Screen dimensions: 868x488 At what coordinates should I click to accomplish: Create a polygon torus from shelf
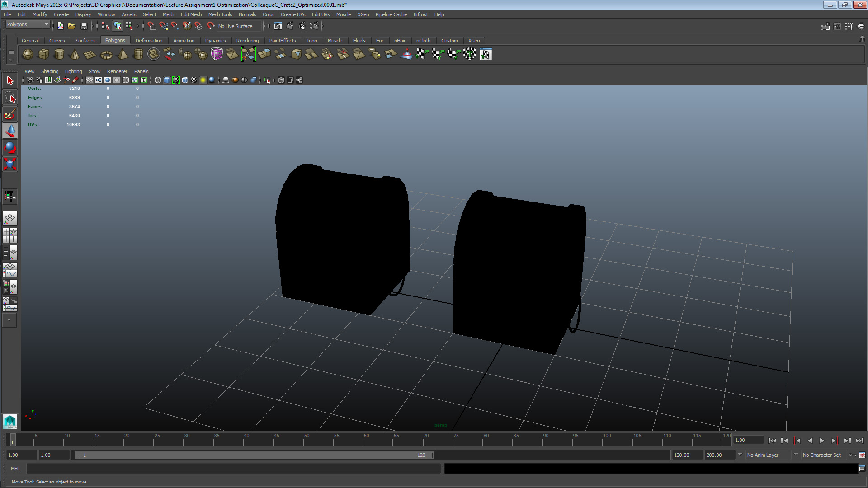[x=106, y=55]
